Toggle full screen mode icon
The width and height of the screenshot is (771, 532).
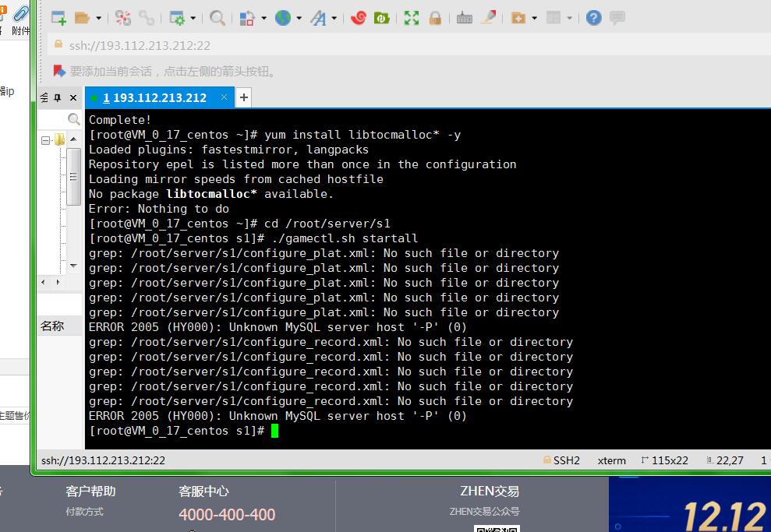[412, 18]
